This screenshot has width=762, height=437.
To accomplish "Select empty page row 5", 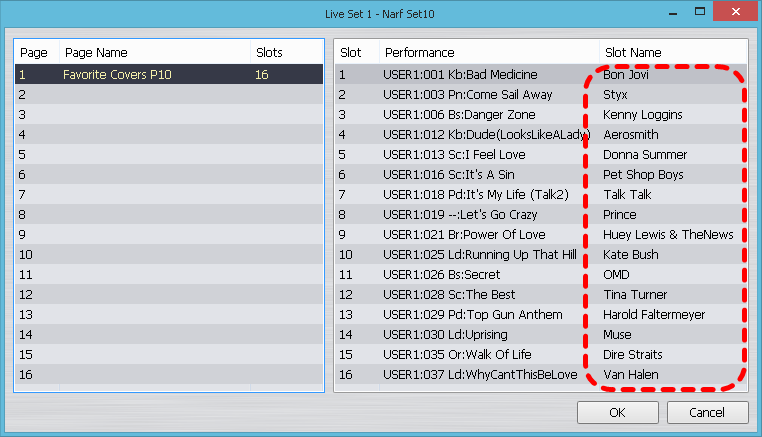I will coord(169,154).
